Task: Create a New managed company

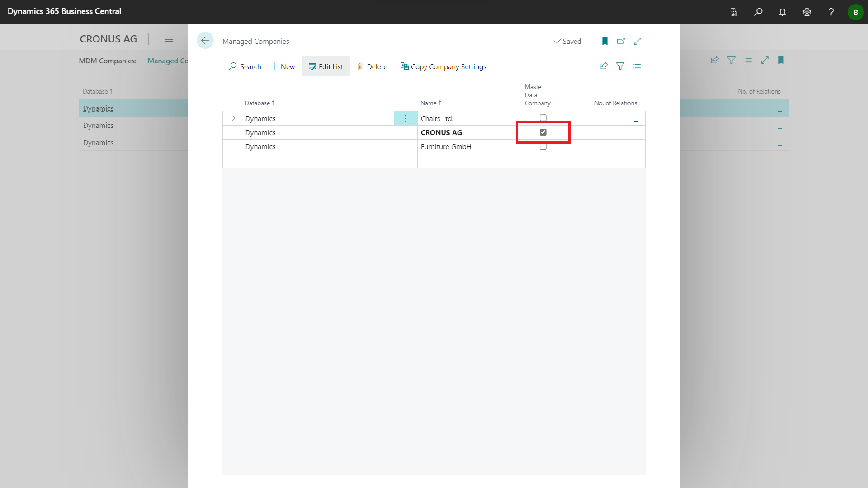Action: [283, 66]
